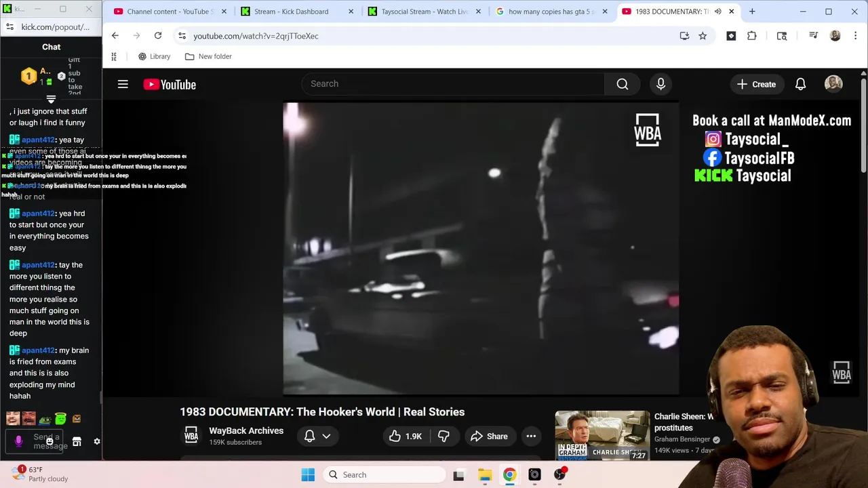This screenshot has height=488, width=868.
Task: Open the tab search toolbar icon
Action: 782,35
